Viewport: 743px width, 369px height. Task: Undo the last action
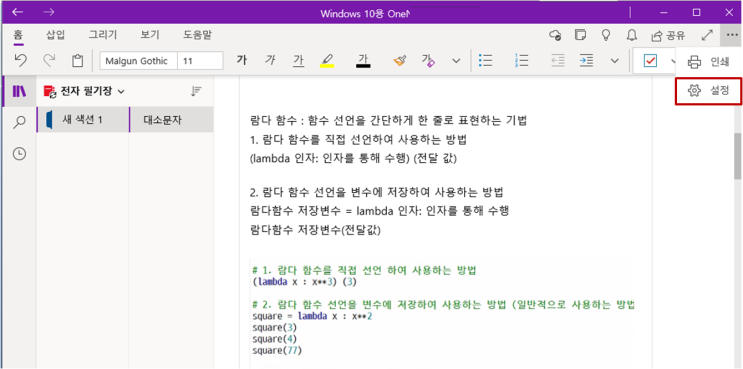tap(20, 61)
